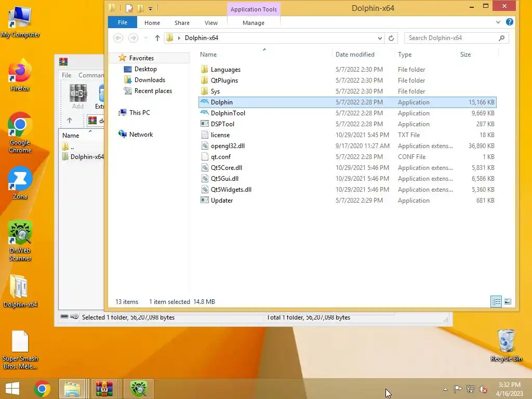The image size is (532, 399).
Task: Sort by the Name column header
Action: point(208,54)
